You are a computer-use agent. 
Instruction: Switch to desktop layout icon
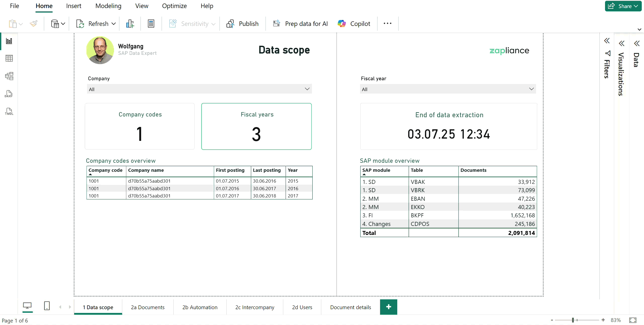click(x=27, y=306)
